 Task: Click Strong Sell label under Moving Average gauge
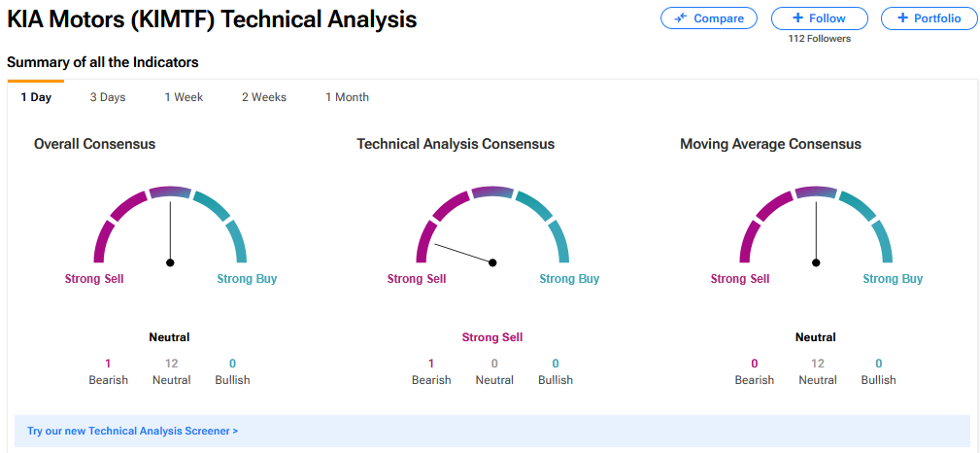tap(740, 279)
